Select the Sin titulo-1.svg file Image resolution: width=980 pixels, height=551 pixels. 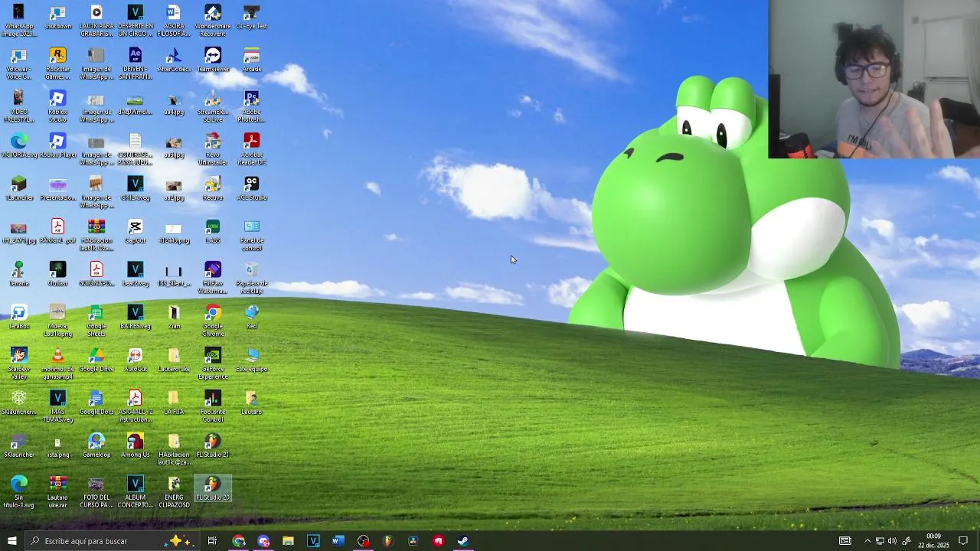pyautogui.click(x=19, y=492)
